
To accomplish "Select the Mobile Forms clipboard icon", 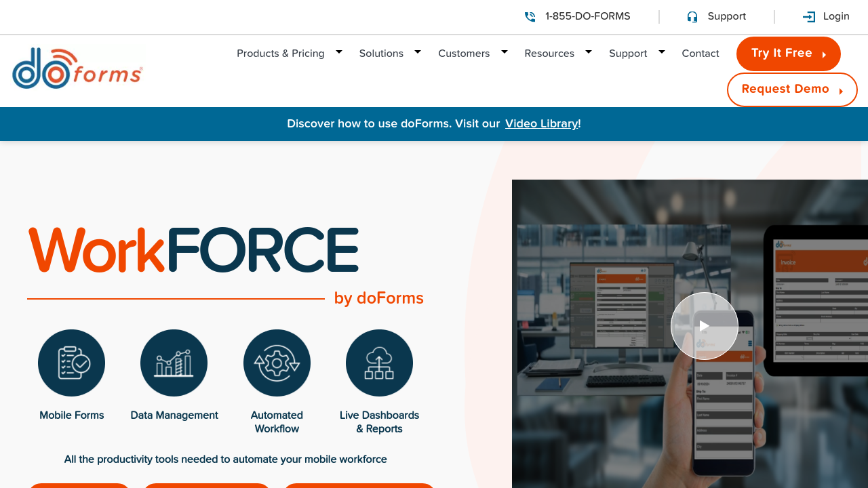I will pos(72,363).
